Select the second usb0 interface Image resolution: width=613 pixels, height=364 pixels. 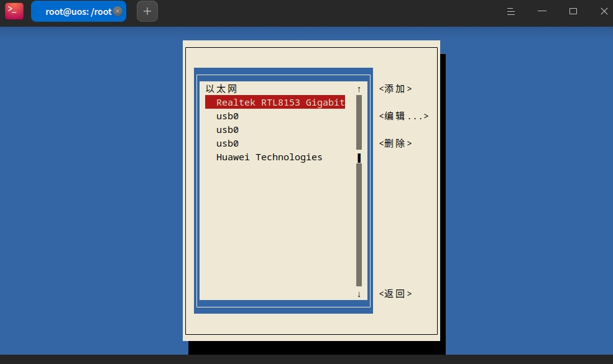[227, 129]
